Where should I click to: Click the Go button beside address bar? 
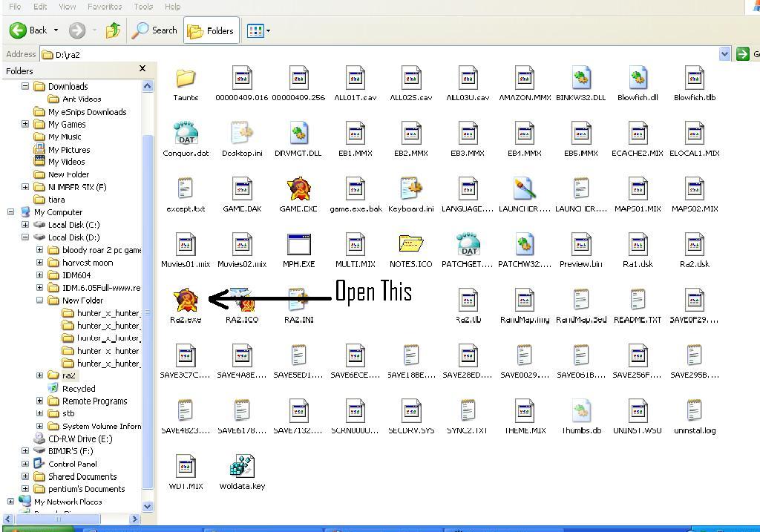pos(747,54)
